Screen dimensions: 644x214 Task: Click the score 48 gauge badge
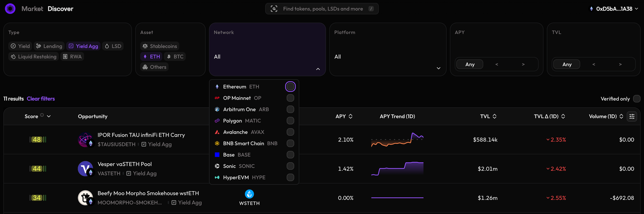pos(38,140)
